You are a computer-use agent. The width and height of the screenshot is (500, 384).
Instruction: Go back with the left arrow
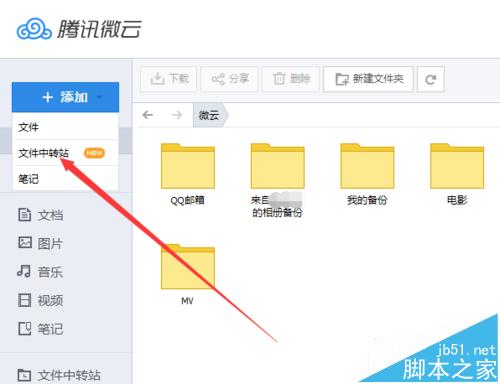[148, 115]
